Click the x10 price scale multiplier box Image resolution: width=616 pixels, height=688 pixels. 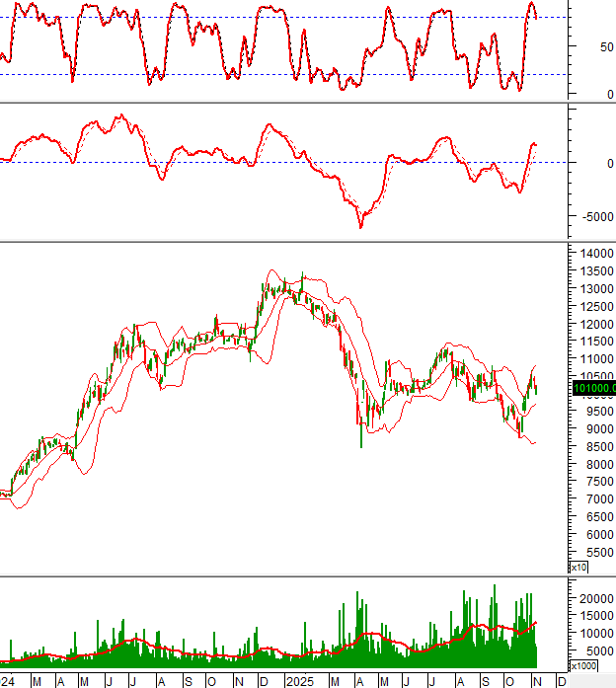click(x=578, y=568)
